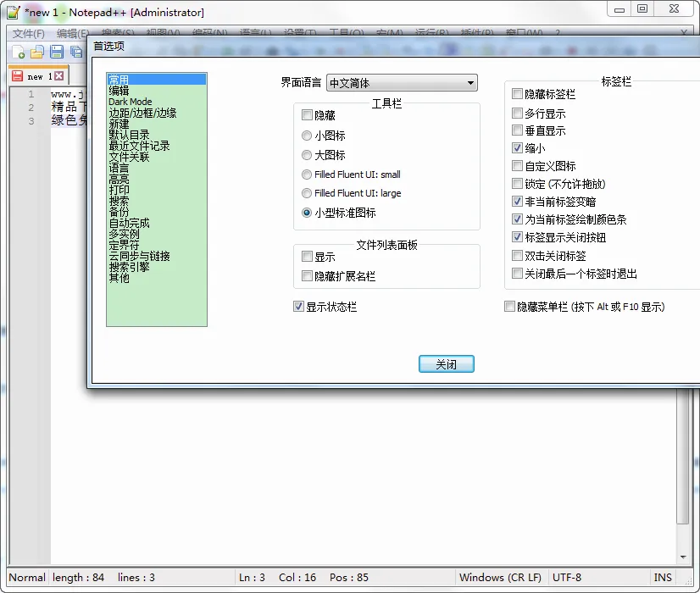Open the 文件(F) menu

coord(29,34)
